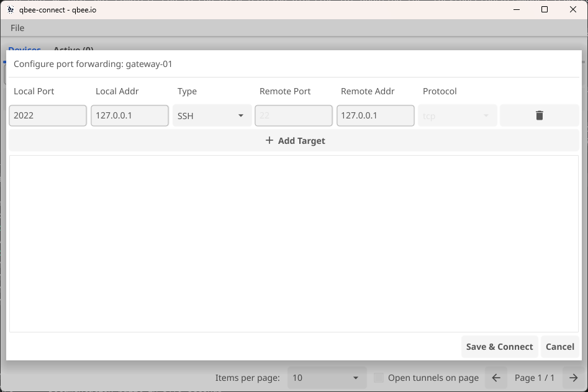
Task: Click the plus icon next to Add Target
Action: click(x=269, y=140)
